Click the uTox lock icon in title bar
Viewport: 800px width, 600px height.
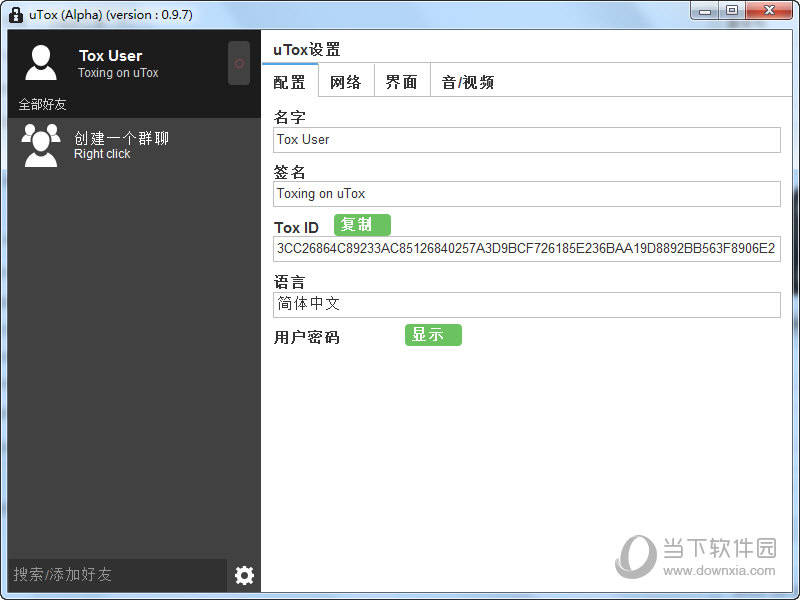[16, 15]
